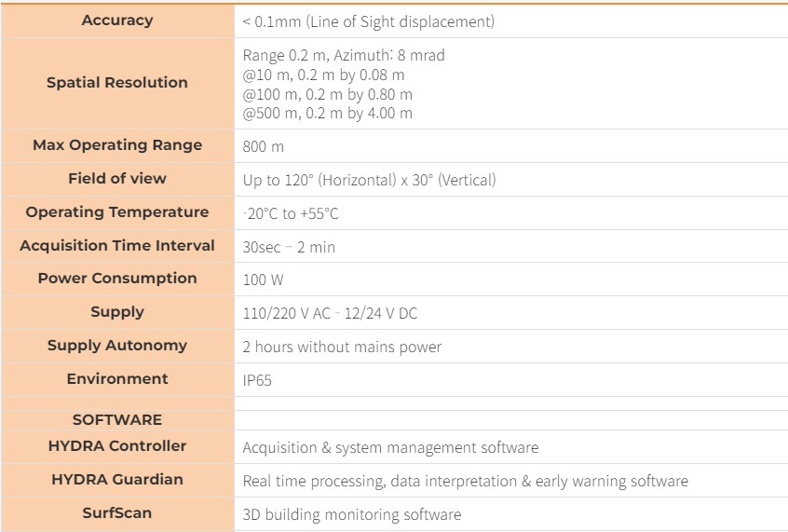Image resolution: width=788 pixels, height=532 pixels.
Task: Select the 800 m value cell
Action: point(264,146)
